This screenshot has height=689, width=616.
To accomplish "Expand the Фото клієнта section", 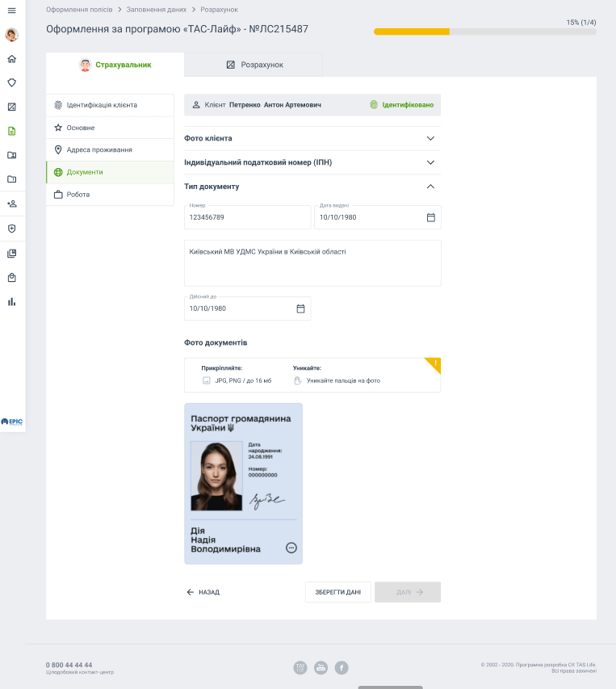I will [x=430, y=138].
